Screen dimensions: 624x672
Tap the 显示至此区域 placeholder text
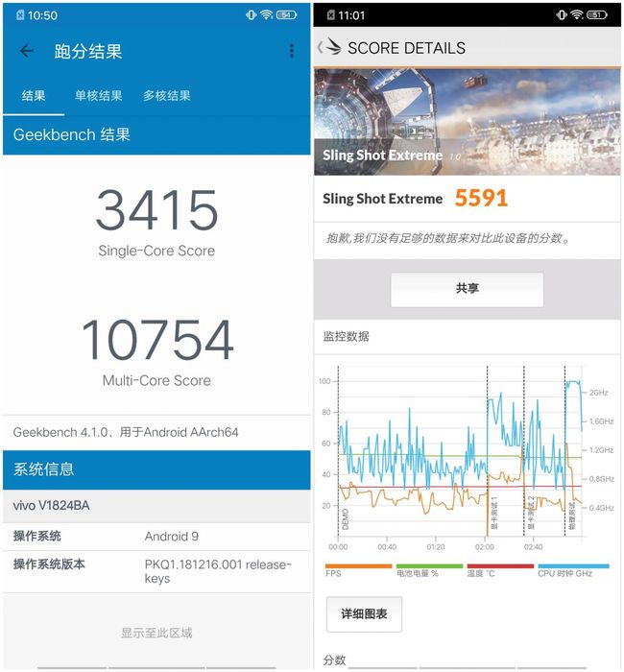pyautogui.click(x=156, y=633)
